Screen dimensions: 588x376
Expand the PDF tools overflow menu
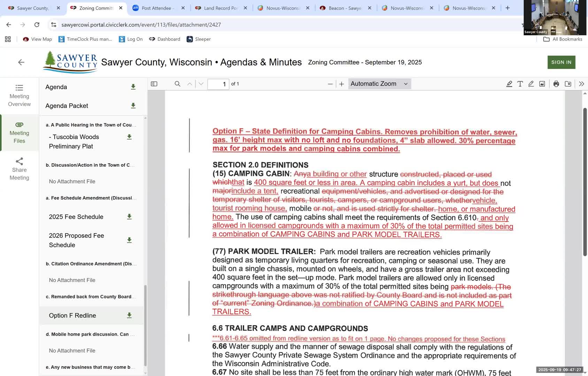[x=581, y=84]
